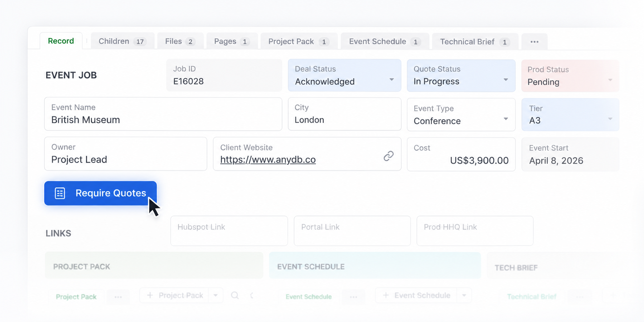Image resolution: width=644 pixels, height=322 pixels.
Task: Show more tabs via ellipsis icon
Action: (534, 41)
